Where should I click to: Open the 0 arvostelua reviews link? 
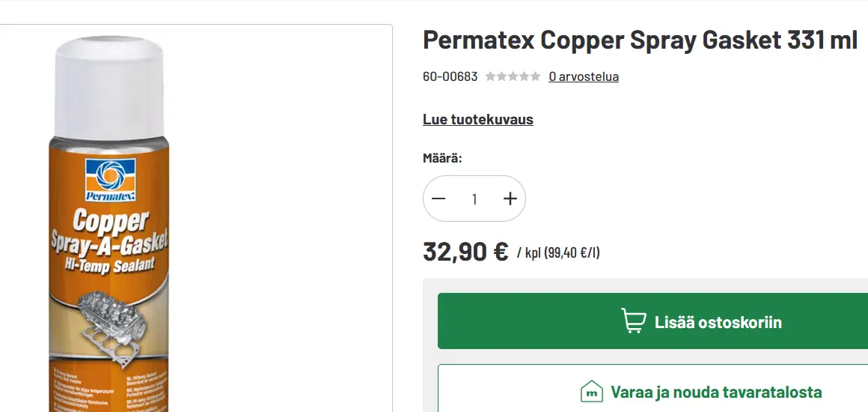point(584,76)
